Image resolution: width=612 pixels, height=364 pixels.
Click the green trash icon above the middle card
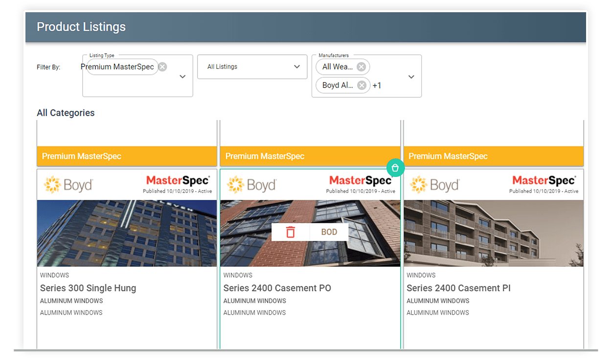point(395,168)
